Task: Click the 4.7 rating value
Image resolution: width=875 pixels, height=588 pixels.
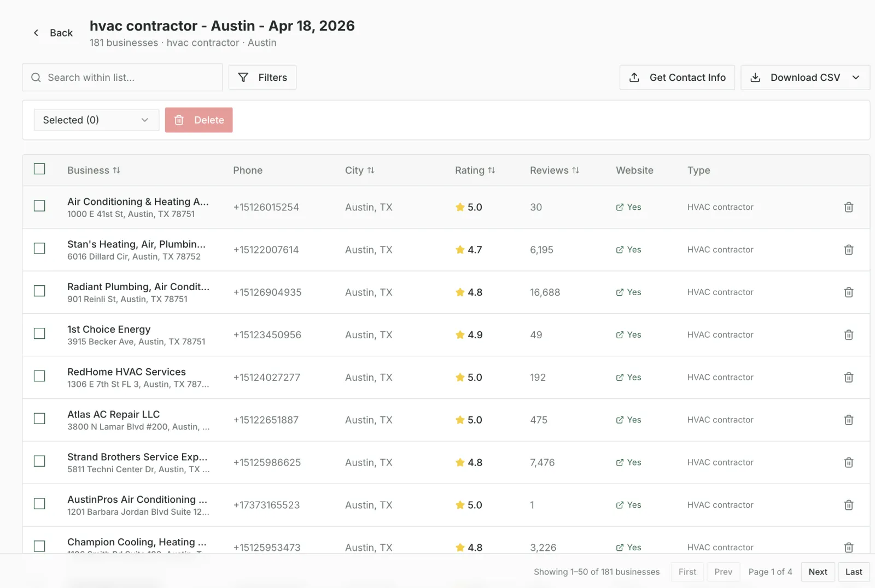Action: point(475,250)
